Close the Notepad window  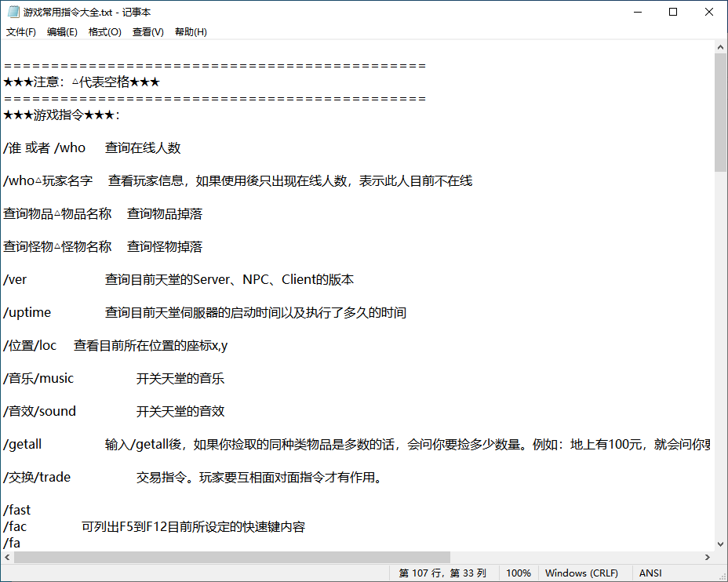(x=709, y=12)
